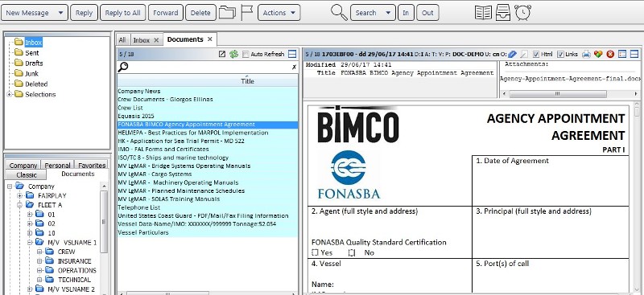This screenshot has height=295, width=644.
Task: Select the Company tab in lower left panel
Action: click(x=23, y=166)
